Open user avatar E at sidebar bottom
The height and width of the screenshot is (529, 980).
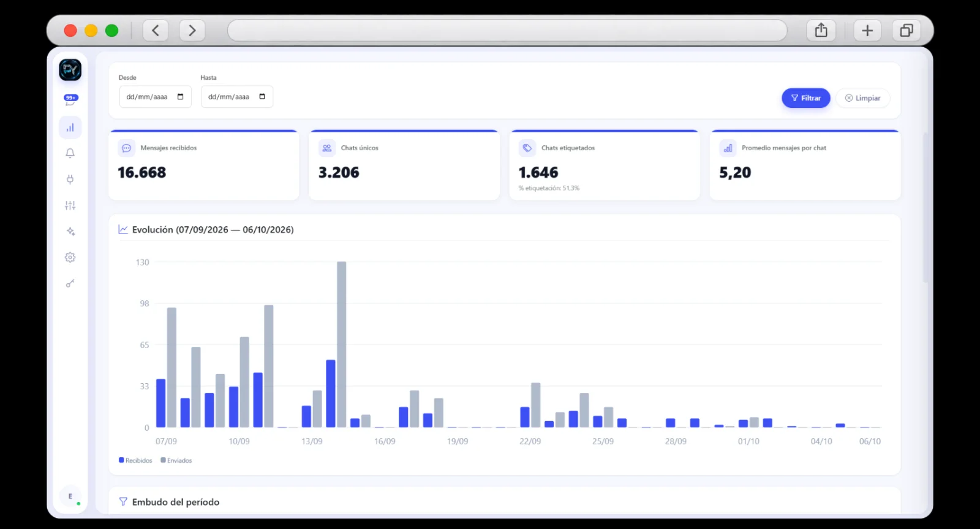(70, 497)
